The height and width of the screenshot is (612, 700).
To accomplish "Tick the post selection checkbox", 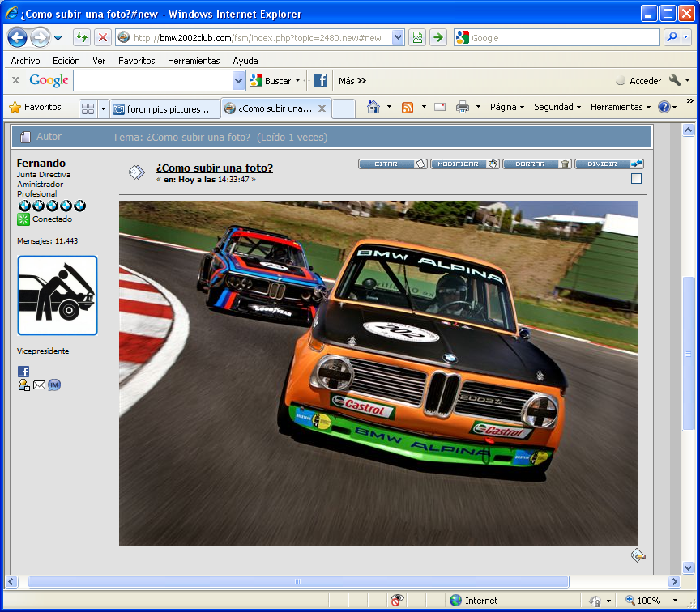I will tap(636, 178).
